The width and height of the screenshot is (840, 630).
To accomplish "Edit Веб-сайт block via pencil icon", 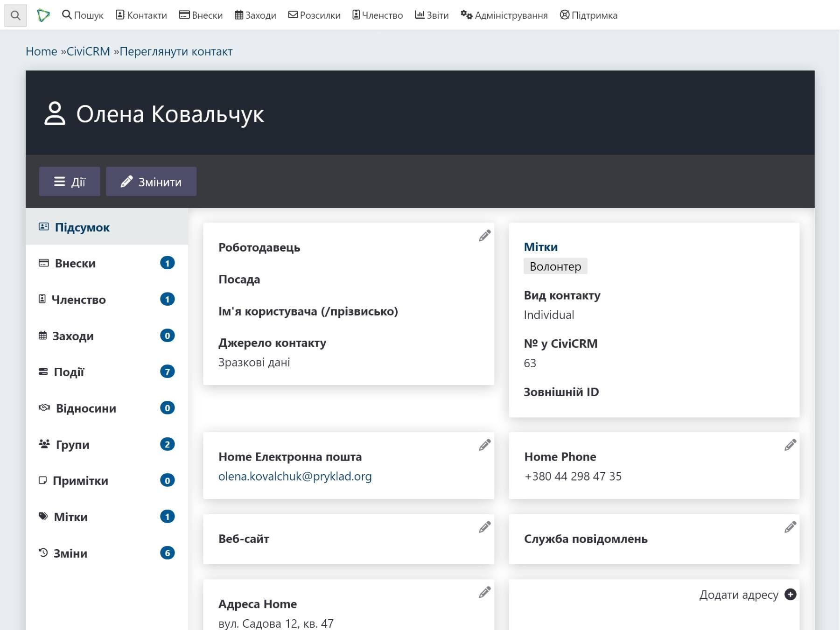I will click(x=485, y=527).
